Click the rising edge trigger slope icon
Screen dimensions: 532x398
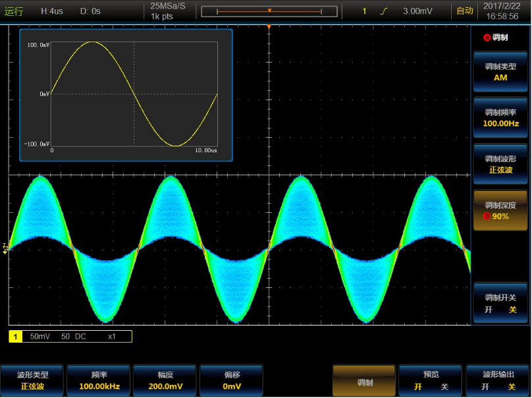pyautogui.click(x=383, y=11)
